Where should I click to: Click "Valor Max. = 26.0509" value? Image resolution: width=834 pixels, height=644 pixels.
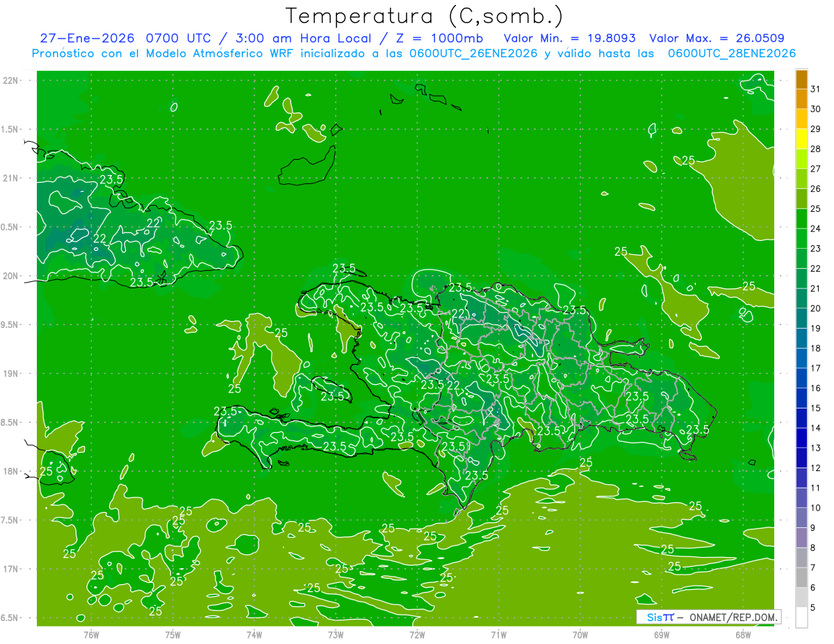(x=717, y=38)
